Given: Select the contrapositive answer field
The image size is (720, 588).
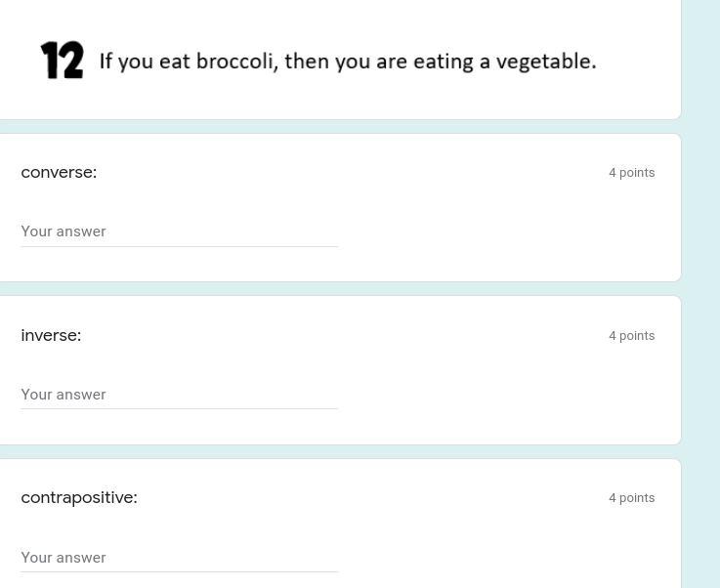Looking at the screenshot, I should tap(179, 558).
